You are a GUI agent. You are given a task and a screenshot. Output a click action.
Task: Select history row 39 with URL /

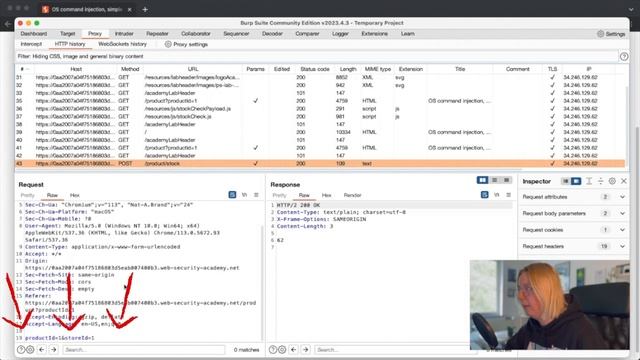tap(320, 132)
